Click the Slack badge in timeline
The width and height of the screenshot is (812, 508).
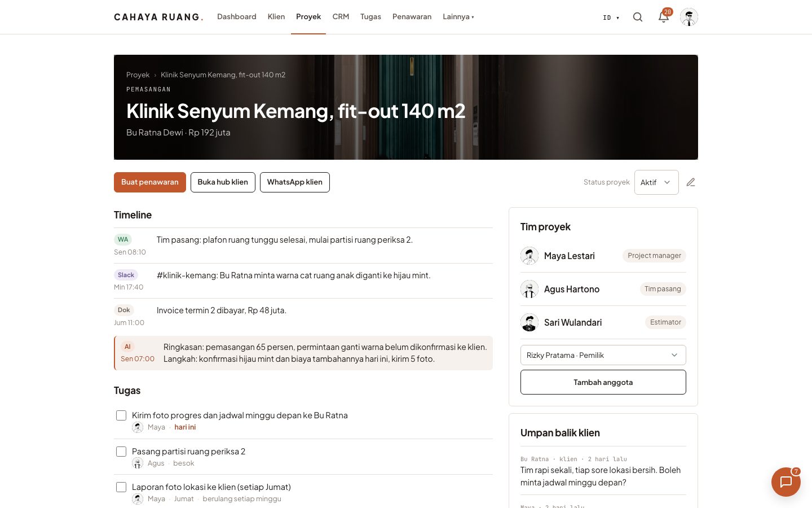click(126, 275)
